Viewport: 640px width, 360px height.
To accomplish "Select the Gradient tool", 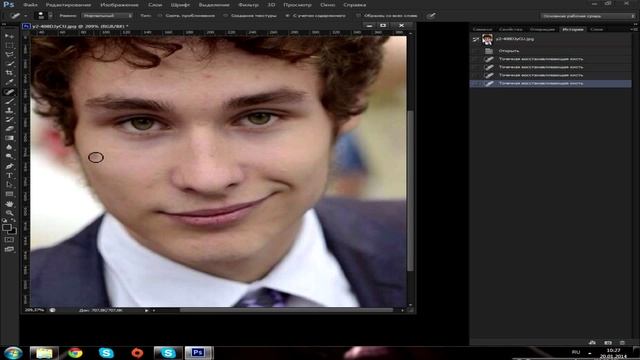I will tap(9, 138).
